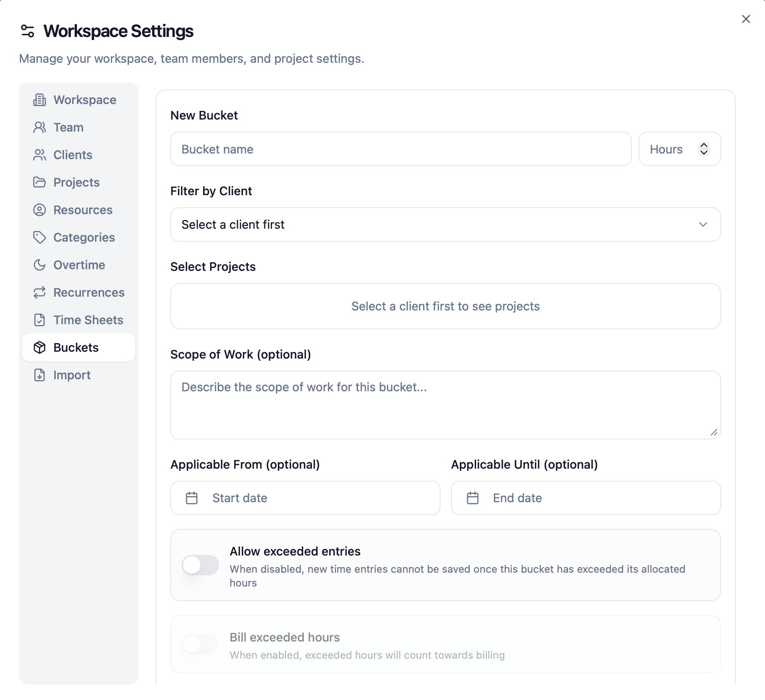
Task: Enable the Allow exceeded entries switch
Action: coord(200,565)
